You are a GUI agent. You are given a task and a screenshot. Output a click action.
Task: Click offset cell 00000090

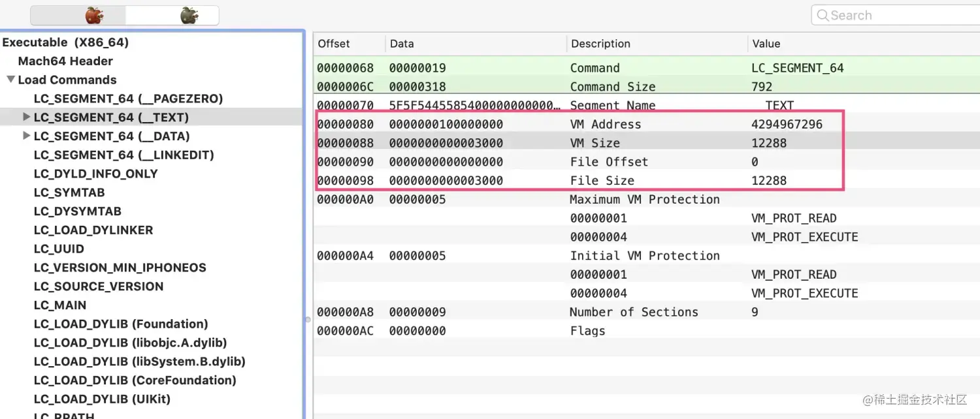click(x=345, y=162)
